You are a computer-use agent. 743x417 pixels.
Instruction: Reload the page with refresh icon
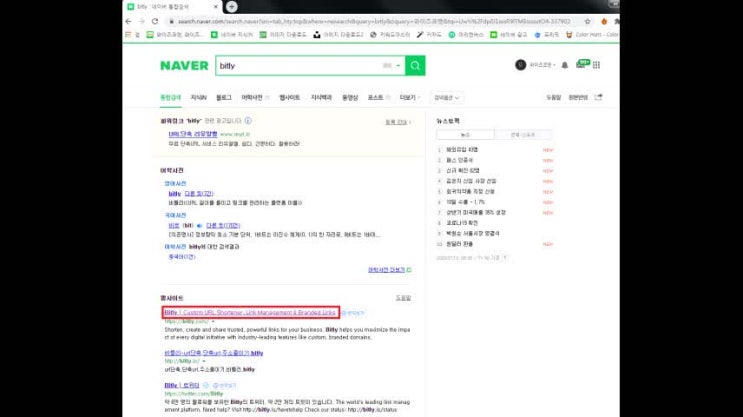click(154, 21)
